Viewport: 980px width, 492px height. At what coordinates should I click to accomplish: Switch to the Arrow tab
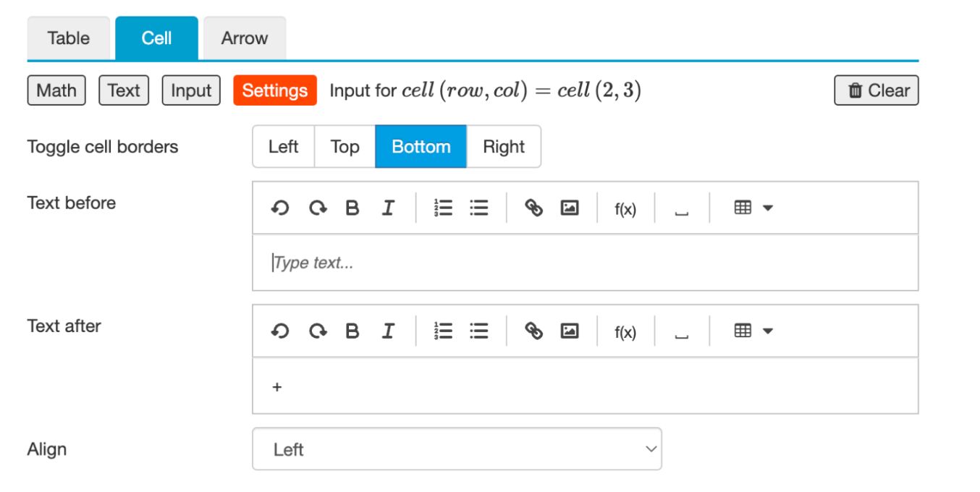click(244, 38)
